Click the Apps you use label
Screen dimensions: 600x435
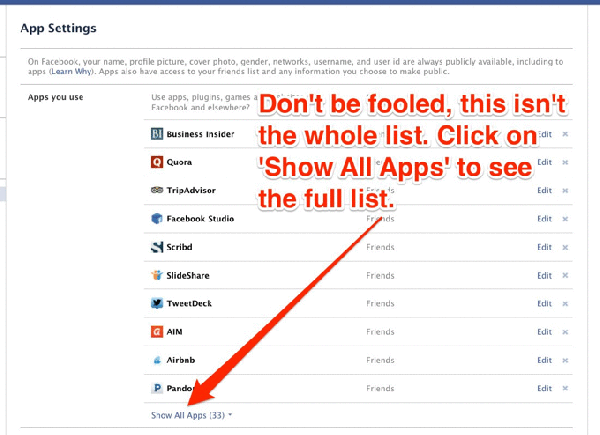click(55, 98)
